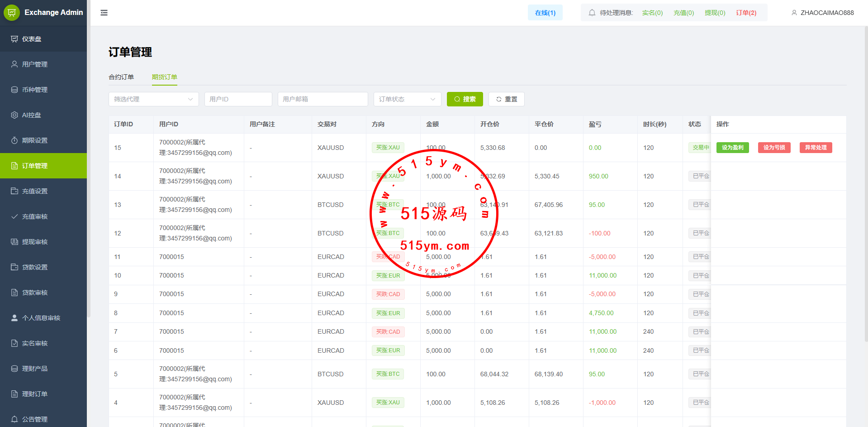
Task: Click the hamburger menu collapse icon
Action: (104, 13)
